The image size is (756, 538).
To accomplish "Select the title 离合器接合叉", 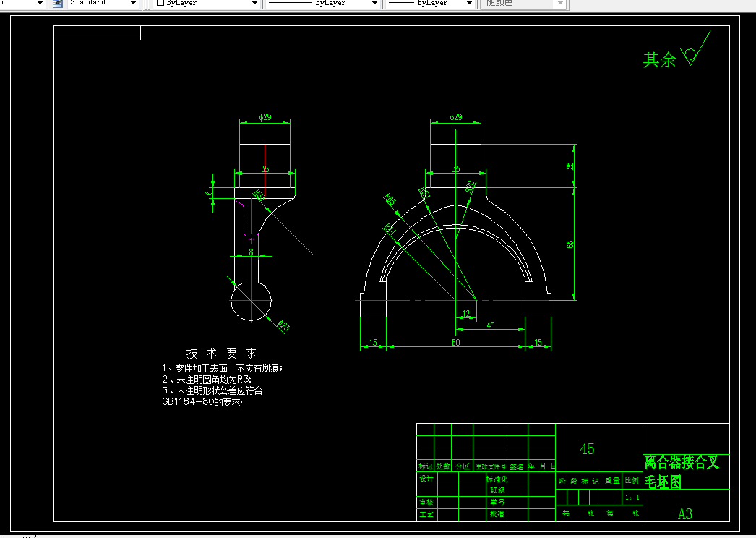I will [682, 463].
